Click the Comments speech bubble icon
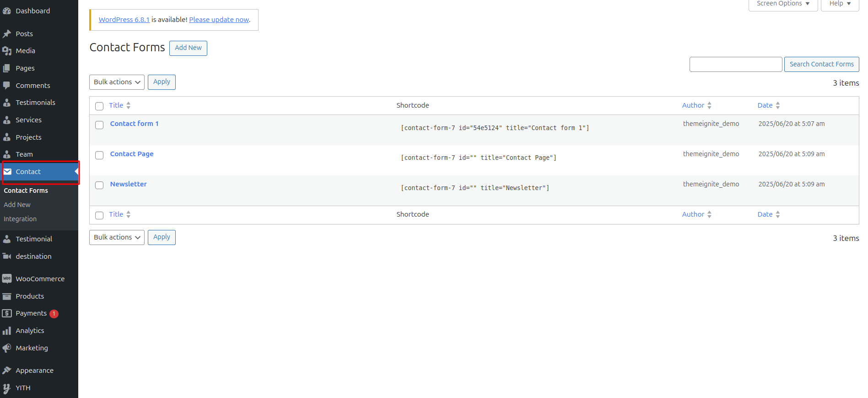Viewport: 868px width, 398px height. [7, 86]
